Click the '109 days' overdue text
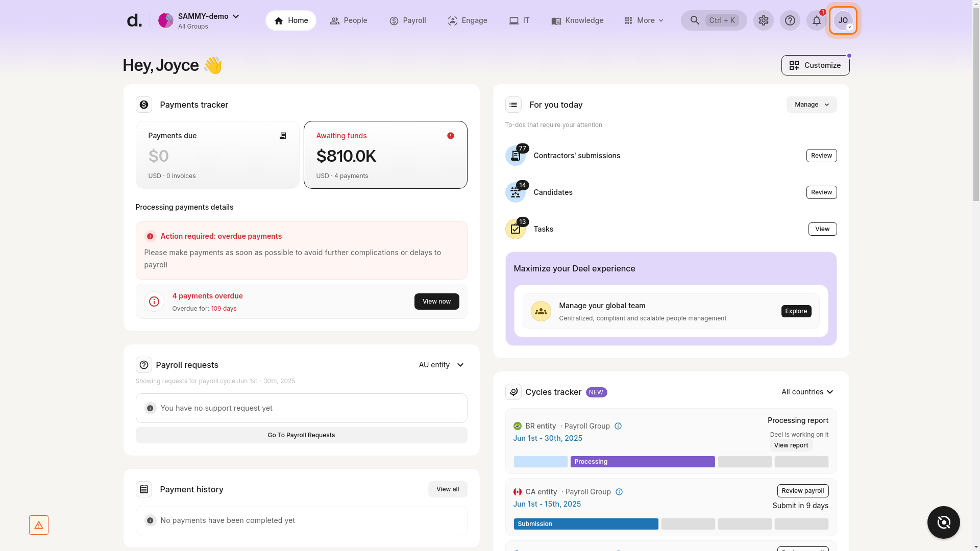Screen dimensions: 980x551 point(224,309)
